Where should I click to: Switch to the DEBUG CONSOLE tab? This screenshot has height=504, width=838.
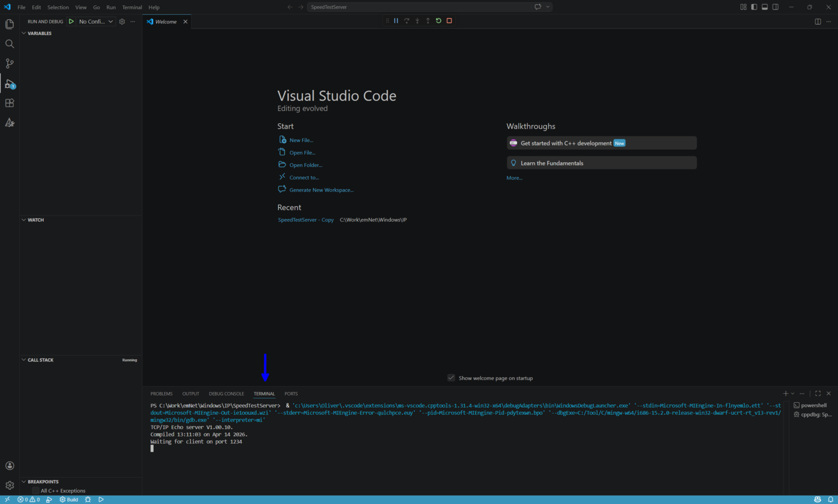[x=226, y=393]
